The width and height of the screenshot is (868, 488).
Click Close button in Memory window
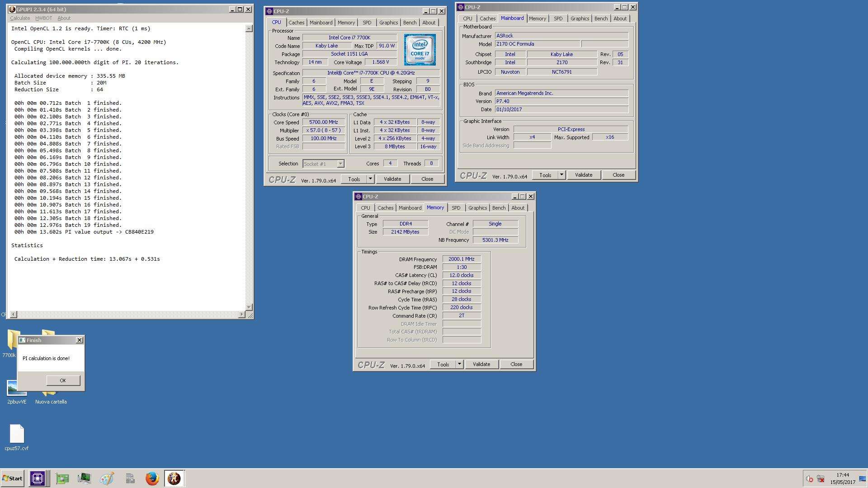516,364
